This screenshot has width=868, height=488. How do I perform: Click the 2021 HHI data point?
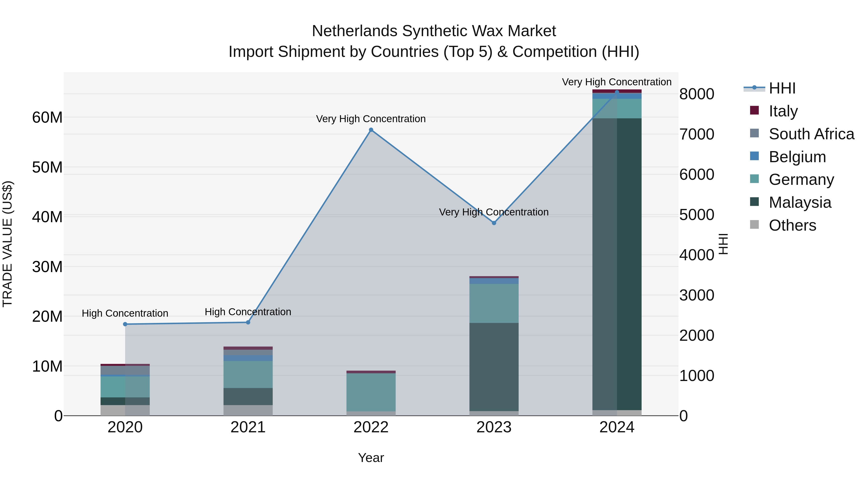(x=248, y=322)
